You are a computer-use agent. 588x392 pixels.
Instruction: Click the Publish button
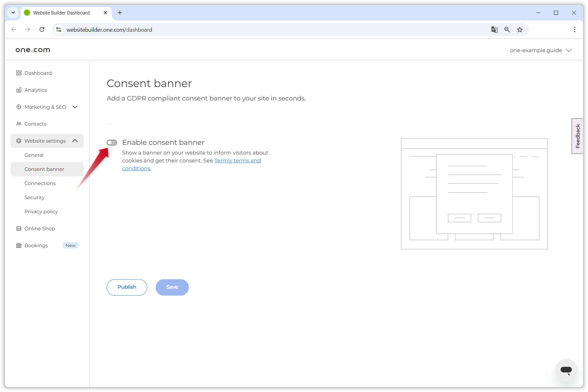[127, 287]
